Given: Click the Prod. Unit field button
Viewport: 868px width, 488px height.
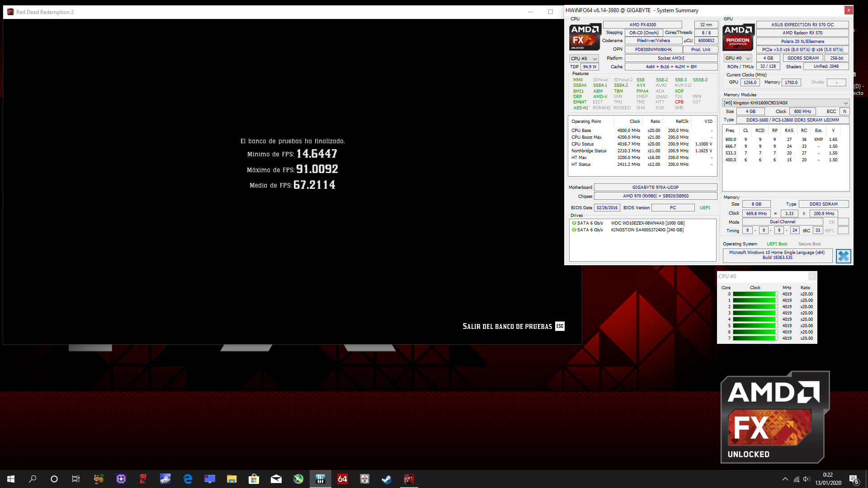Looking at the screenshot, I should coord(700,50).
